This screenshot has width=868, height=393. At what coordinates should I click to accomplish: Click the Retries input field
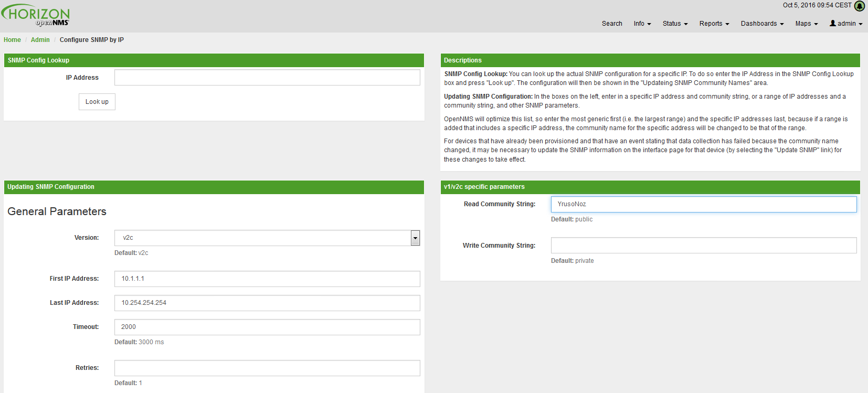(x=267, y=368)
